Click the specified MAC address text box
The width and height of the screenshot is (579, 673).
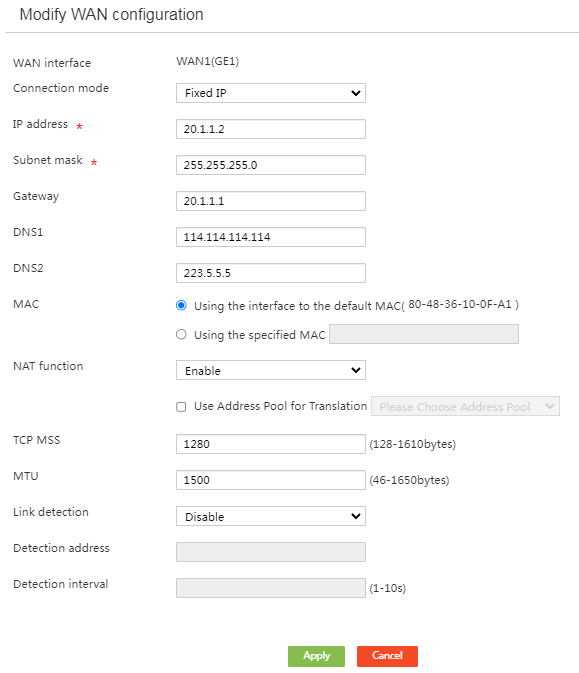tap(424, 334)
